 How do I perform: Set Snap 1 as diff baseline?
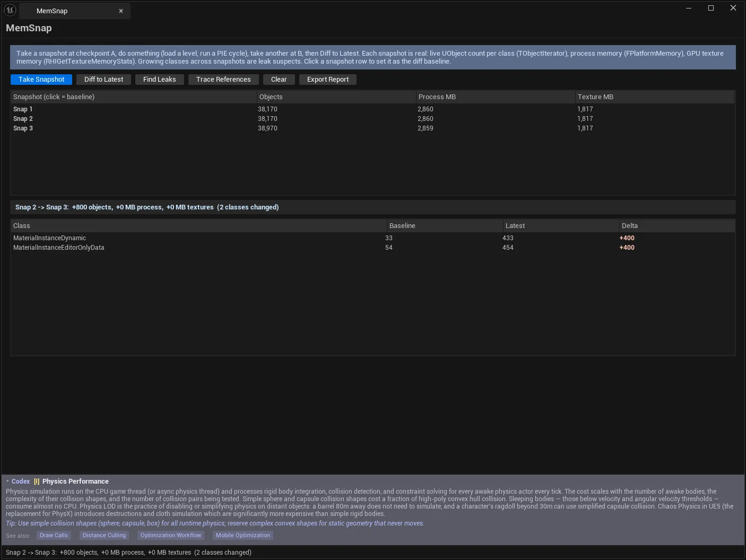[x=372, y=109]
